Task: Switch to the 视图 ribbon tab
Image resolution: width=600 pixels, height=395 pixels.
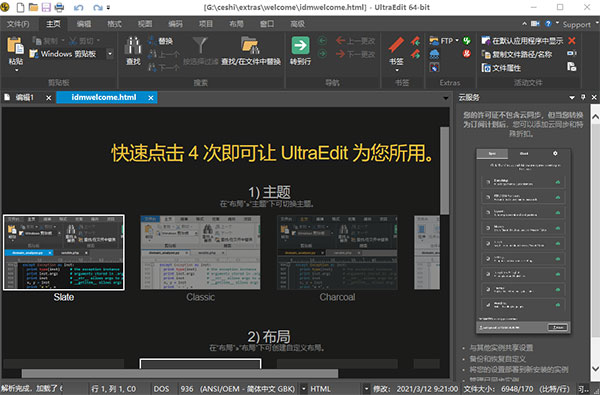Action: (x=145, y=24)
